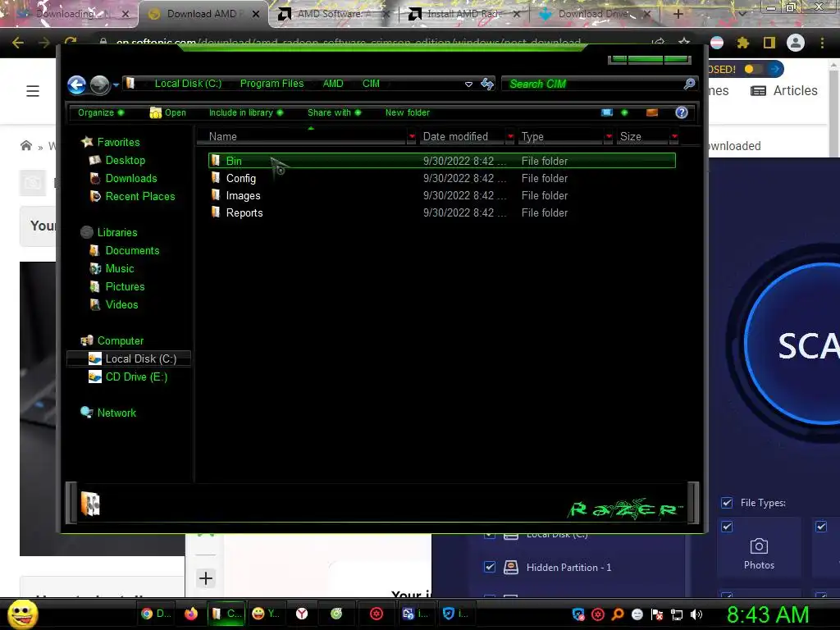
Task: Open the Name column filter dropdown arrow
Action: click(x=412, y=137)
